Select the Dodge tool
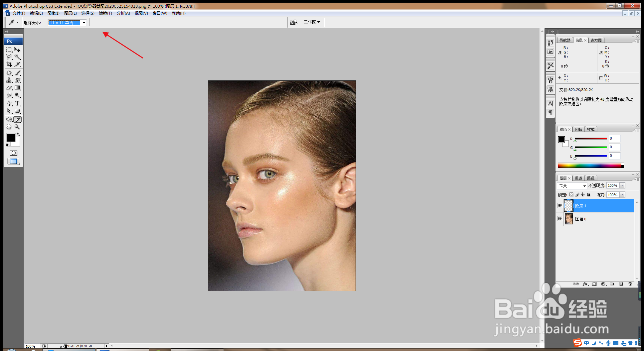This screenshot has width=644, height=351. tap(18, 95)
